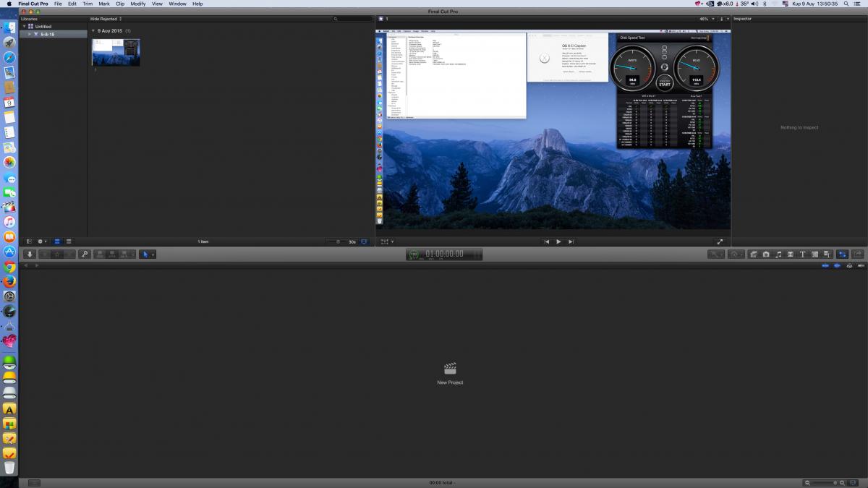Open the Trim menu
Viewport: 868px width, 488px height.
coord(88,4)
